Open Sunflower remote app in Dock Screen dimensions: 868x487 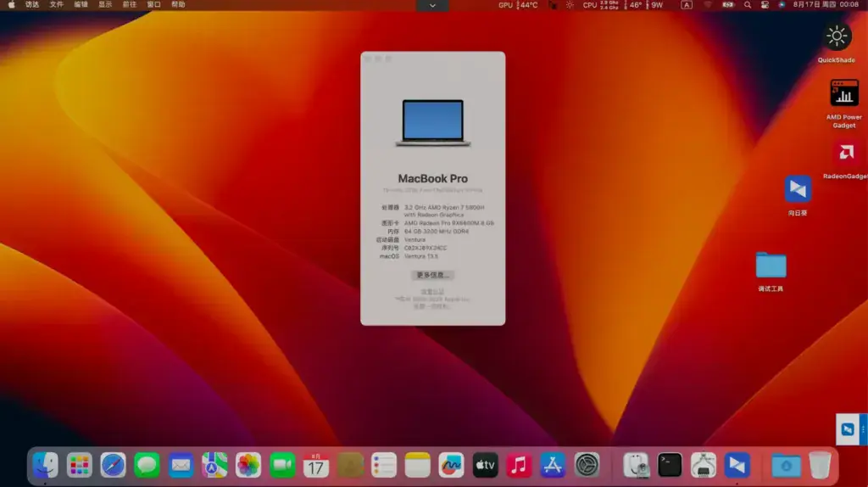pos(737,465)
